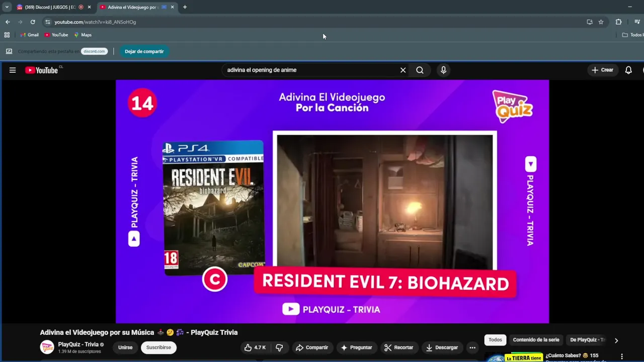Go back using browser back arrow
644x362 pixels.
(x=8, y=22)
